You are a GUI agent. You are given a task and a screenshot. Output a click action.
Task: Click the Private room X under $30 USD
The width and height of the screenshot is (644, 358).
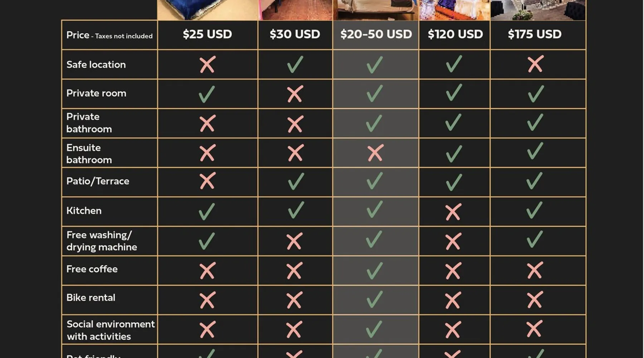tap(295, 94)
